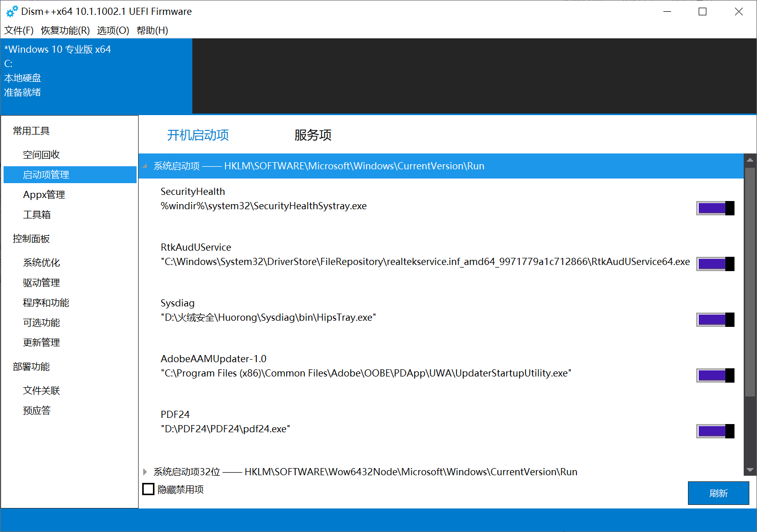Click the UpdaterStartupUtility.exe path text
This screenshot has height=532, width=757.
(366, 373)
